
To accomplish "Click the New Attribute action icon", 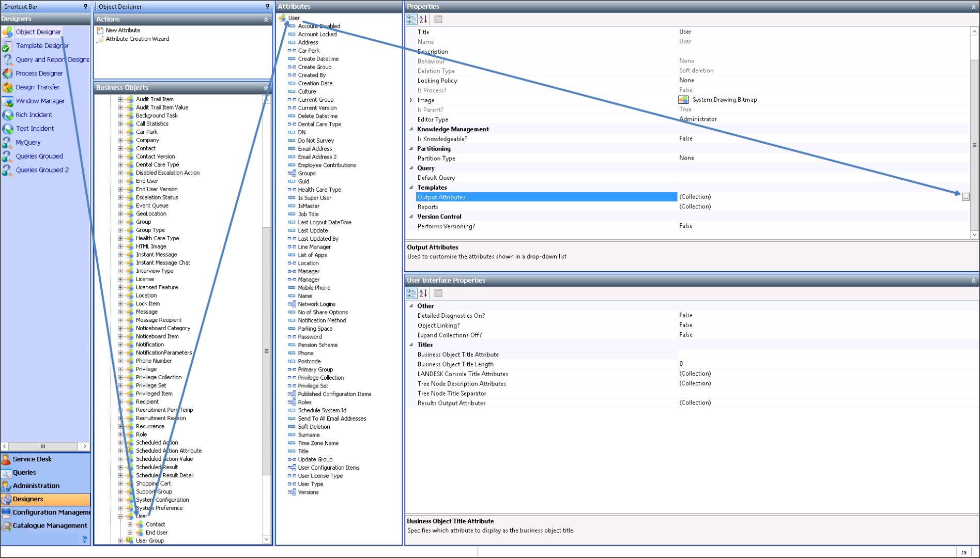I will [x=100, y=29].
